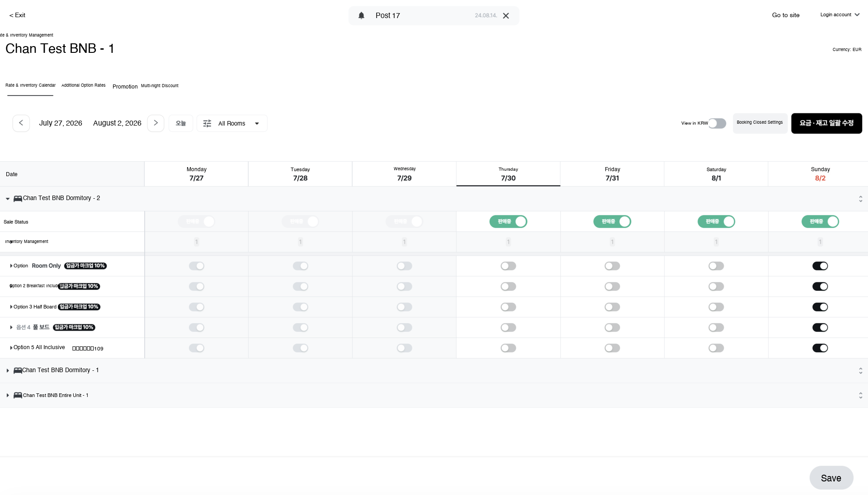Click bed icon of Chan Test BNB Entire Unit - 1
The image size is (868, 495).
tap(18, 395)
